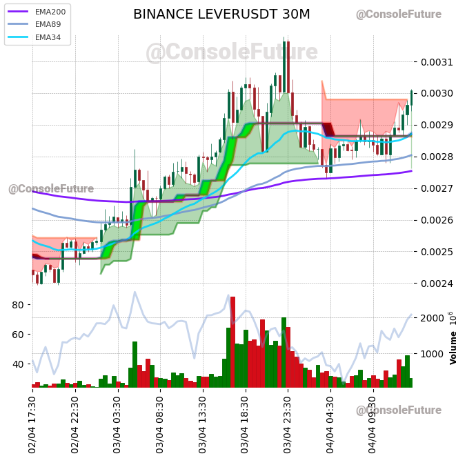
Task: Click the 04/04 09:30 time axis label
Action: click(373, 425)
